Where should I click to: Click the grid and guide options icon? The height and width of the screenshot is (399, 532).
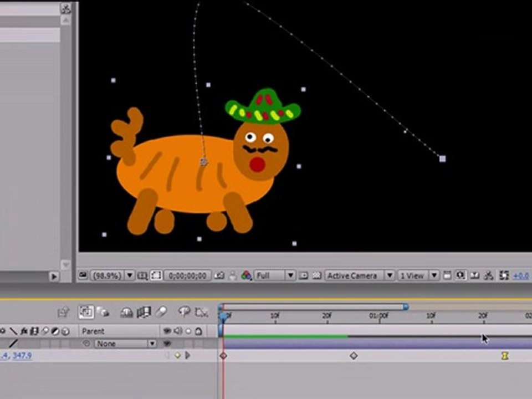click(142, 275)
